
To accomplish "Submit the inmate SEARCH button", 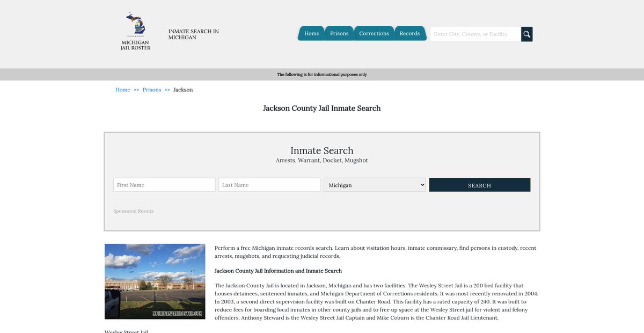I will coord(480,185).
